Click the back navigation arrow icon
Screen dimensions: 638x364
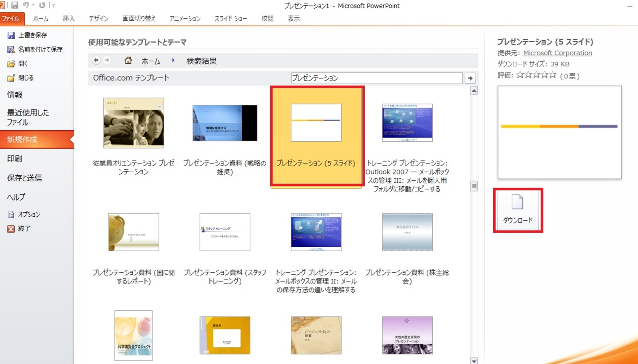[x=96, y=60]
